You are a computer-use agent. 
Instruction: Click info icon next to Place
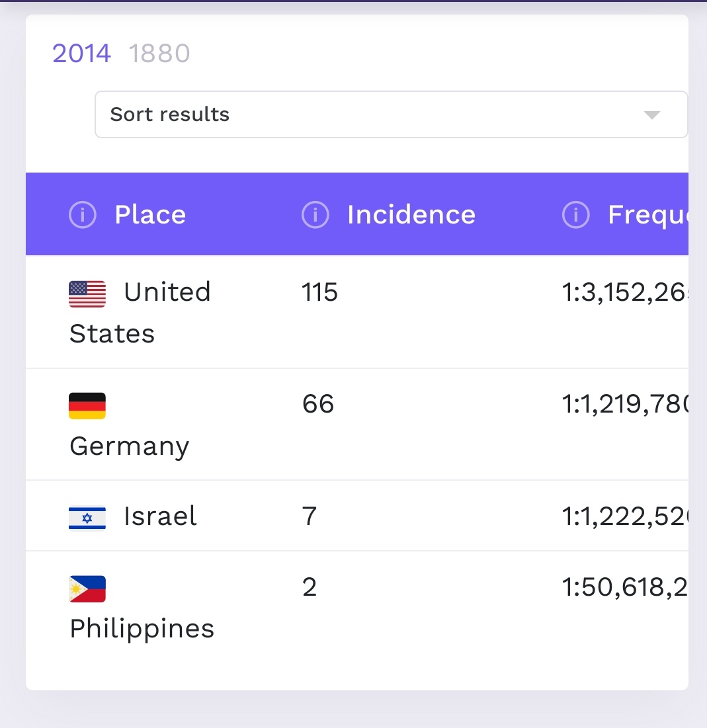(x=83, y=214)
